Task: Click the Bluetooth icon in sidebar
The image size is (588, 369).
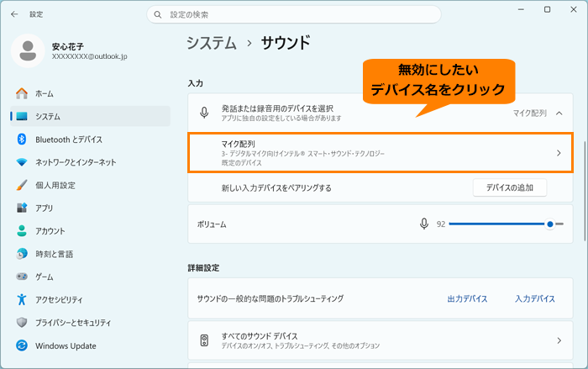Action: [22, 140]
